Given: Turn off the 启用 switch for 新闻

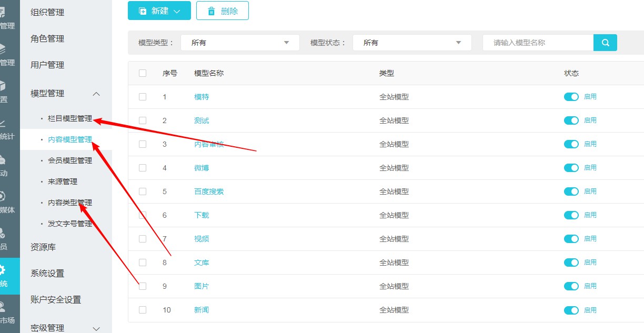Looking at the screenshot, I should pos(571,310).
